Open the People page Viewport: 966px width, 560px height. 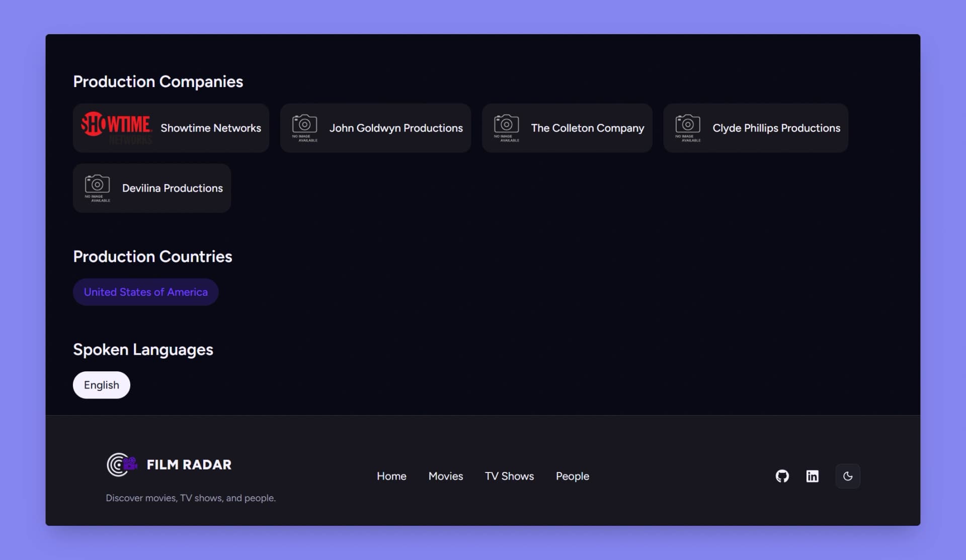click(572, 476)
